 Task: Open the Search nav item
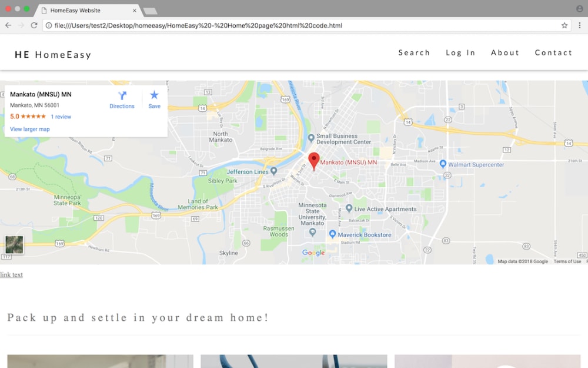tap(414, 53)
